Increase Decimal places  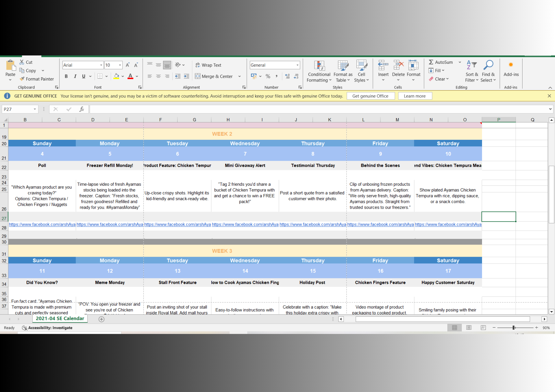[287, 76]
